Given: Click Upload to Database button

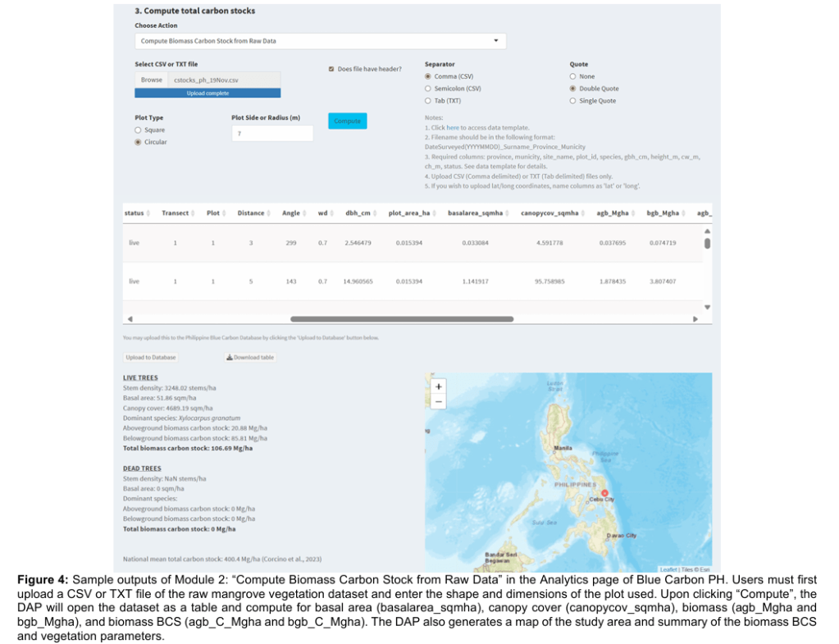Looking at the screenshot, I should pos(150,358).
